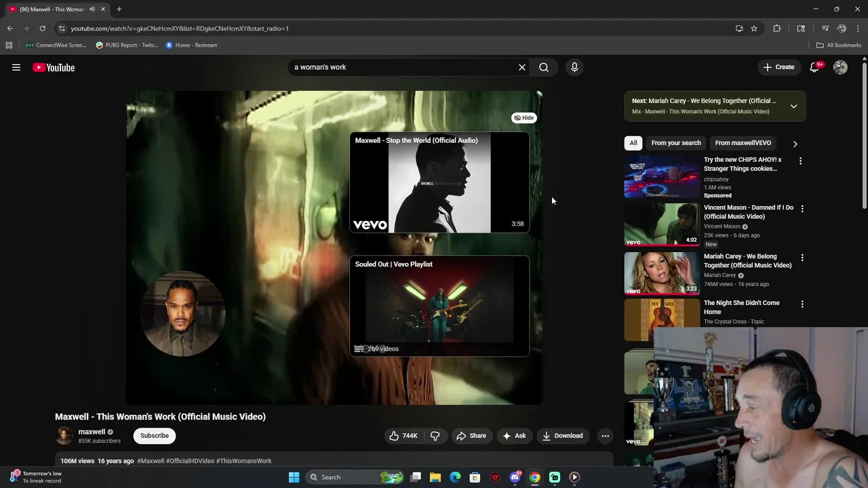The width and height of the screenshot is (868, 488).
Task: Open the weather widget on the taskbar
Action: (37, 477)
